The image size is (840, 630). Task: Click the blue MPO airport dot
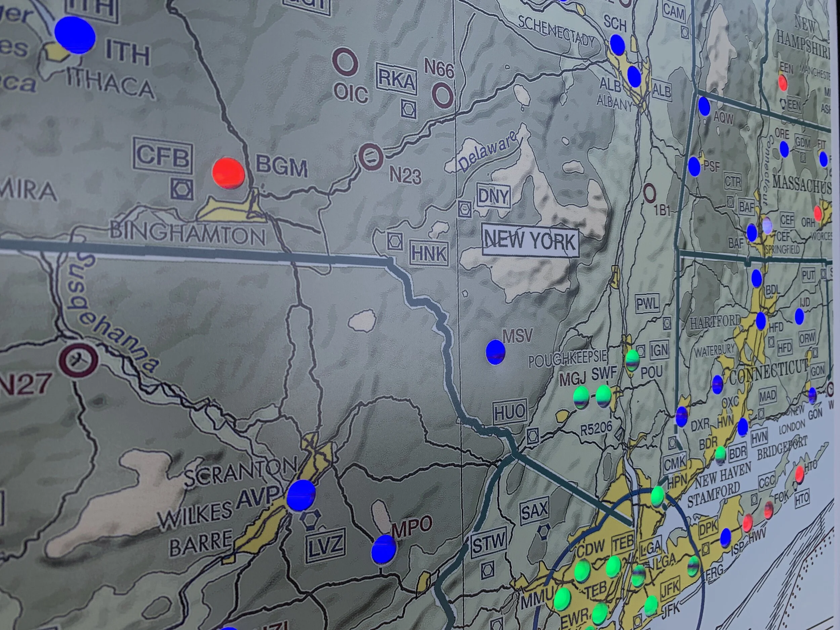[384, 549]
